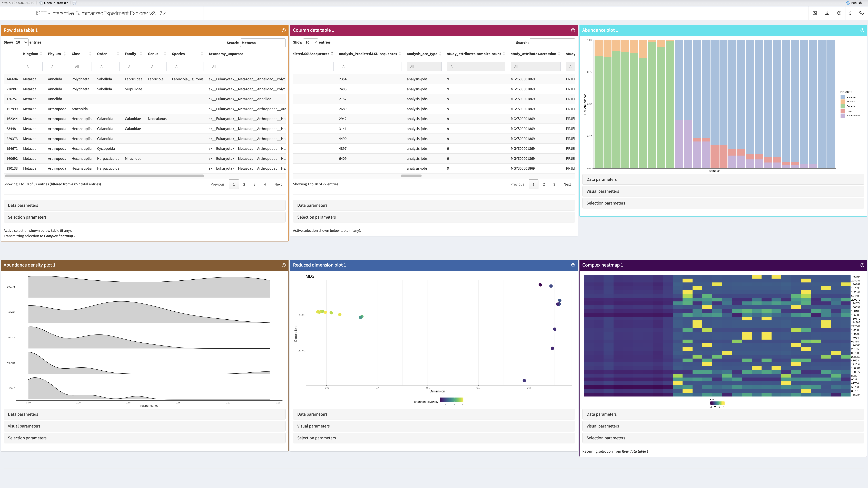868x488 pixels.
Task: Click the session information 'i' icon
Action: pos(850,13)
